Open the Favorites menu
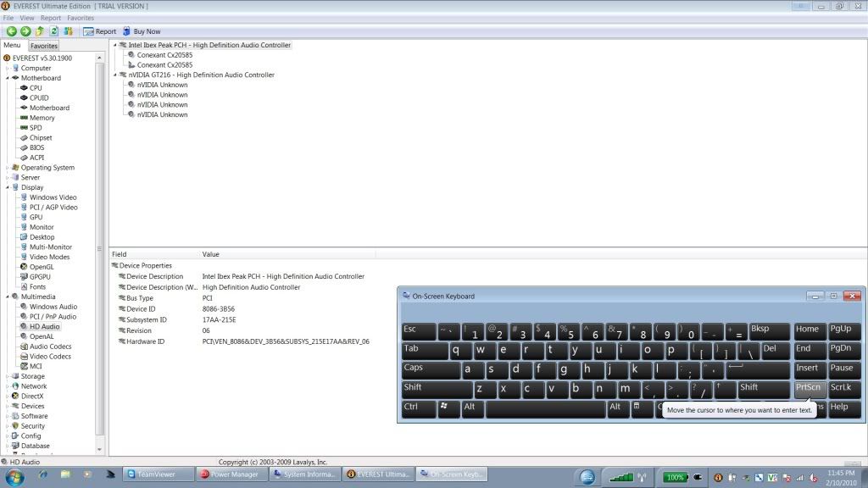 [81, 18]
